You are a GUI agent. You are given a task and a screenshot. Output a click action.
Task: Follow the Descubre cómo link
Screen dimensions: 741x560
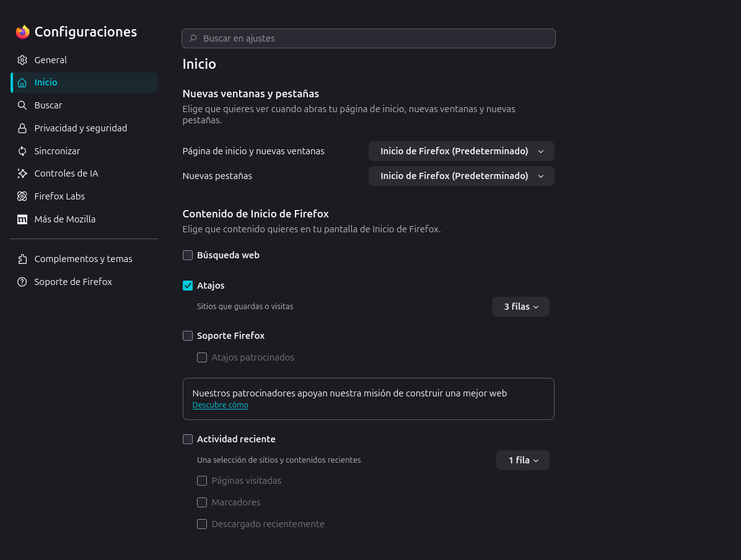220,405
